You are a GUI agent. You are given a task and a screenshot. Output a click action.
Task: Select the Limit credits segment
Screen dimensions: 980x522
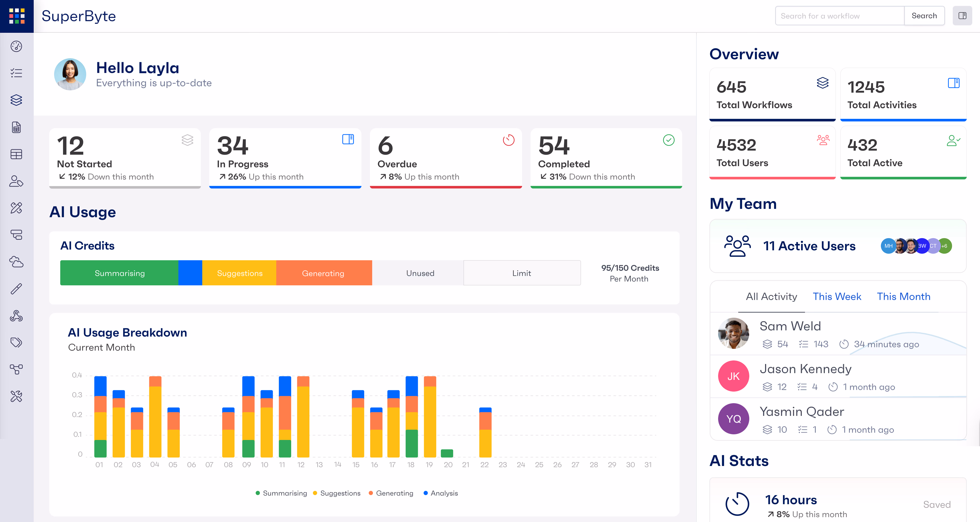(x=522, y=273)
